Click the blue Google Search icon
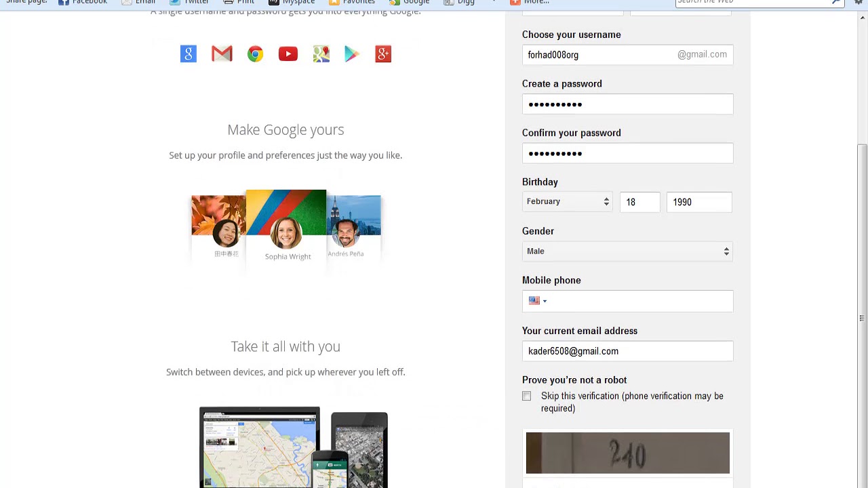This screenshot has height=488, width=868. click(x=189, y=54)
